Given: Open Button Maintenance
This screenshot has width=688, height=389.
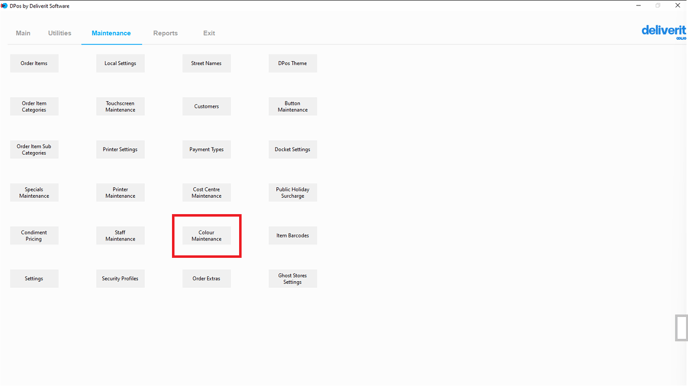Looking at the screenshot, I should (293, 107).
